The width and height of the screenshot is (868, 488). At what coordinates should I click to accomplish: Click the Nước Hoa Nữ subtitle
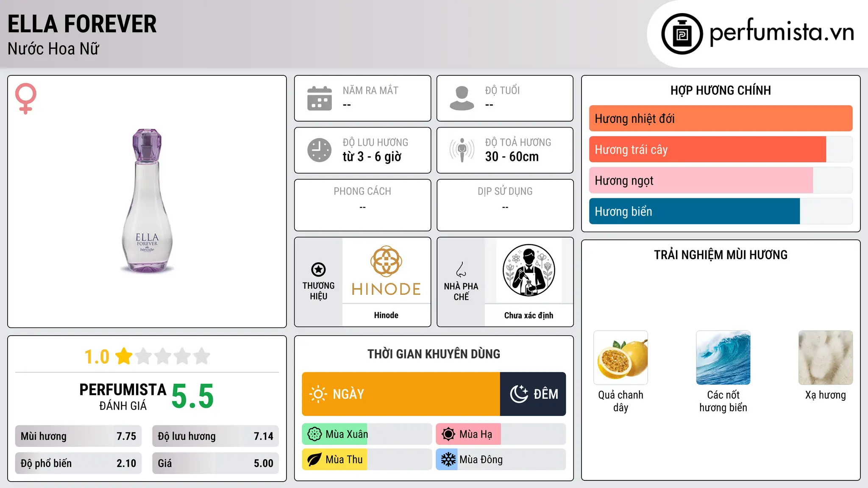tap(53, 49)
